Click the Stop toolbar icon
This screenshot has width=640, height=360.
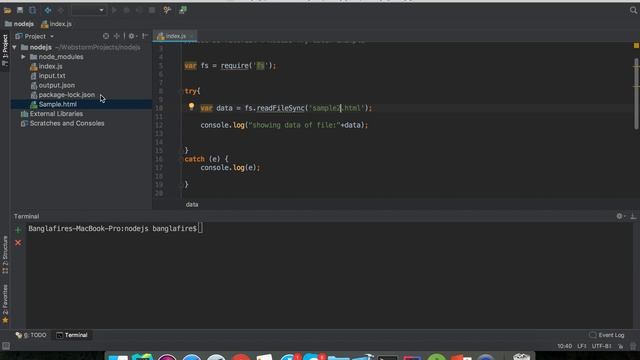point(152,10)
